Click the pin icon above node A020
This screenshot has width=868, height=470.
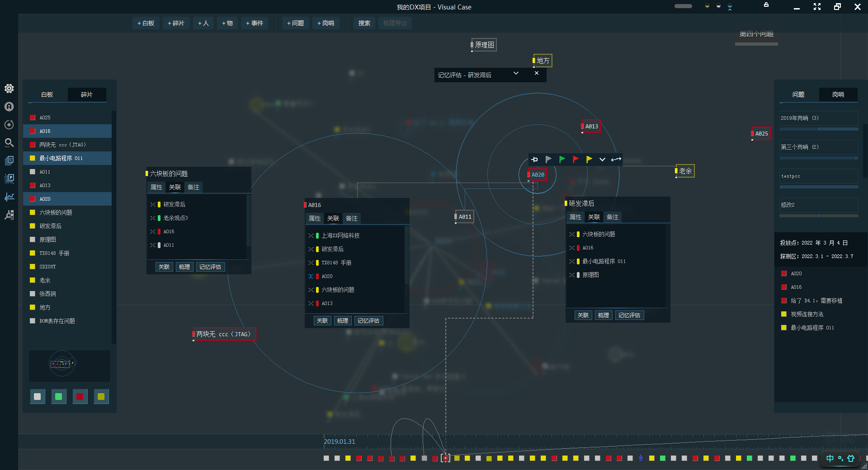535,160
